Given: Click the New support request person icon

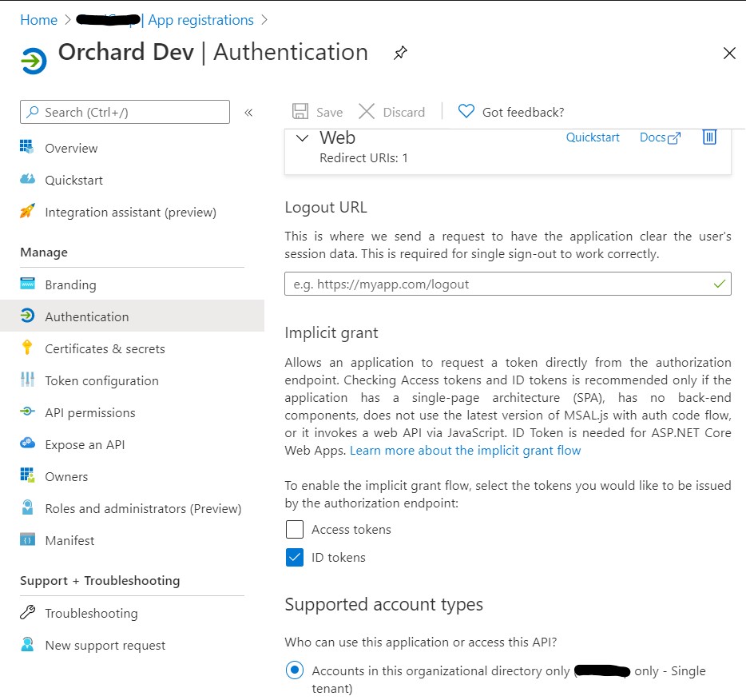Looking at the screenshot, I should 27,644.
